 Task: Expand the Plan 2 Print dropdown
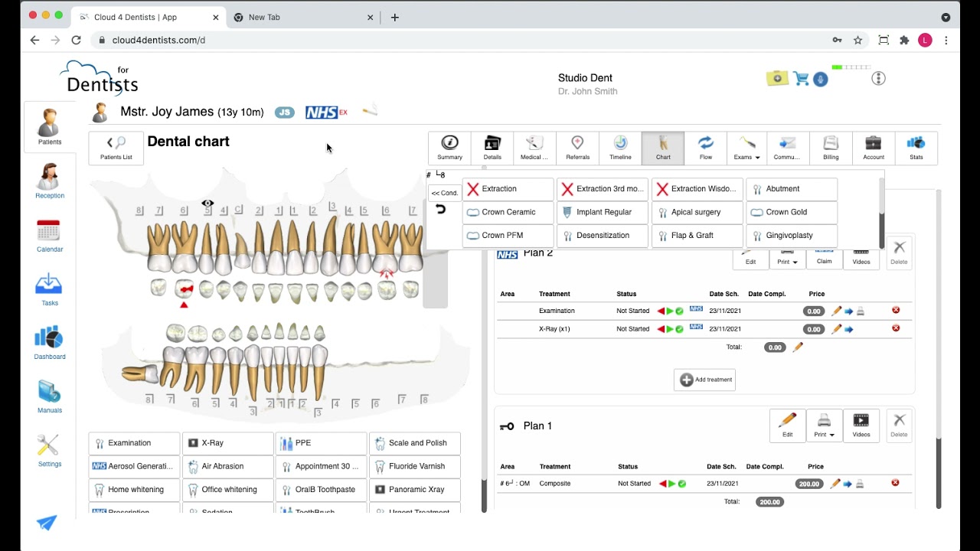(x=787, y=259)
